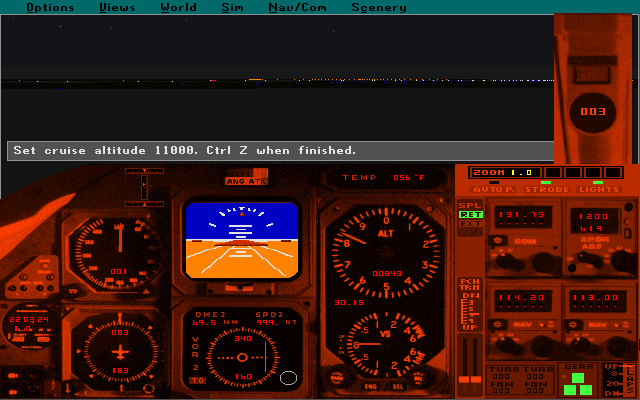Click the TEMP 056 °F readout
This screenshot has height=400, width=640.
[x=384, y=178]
